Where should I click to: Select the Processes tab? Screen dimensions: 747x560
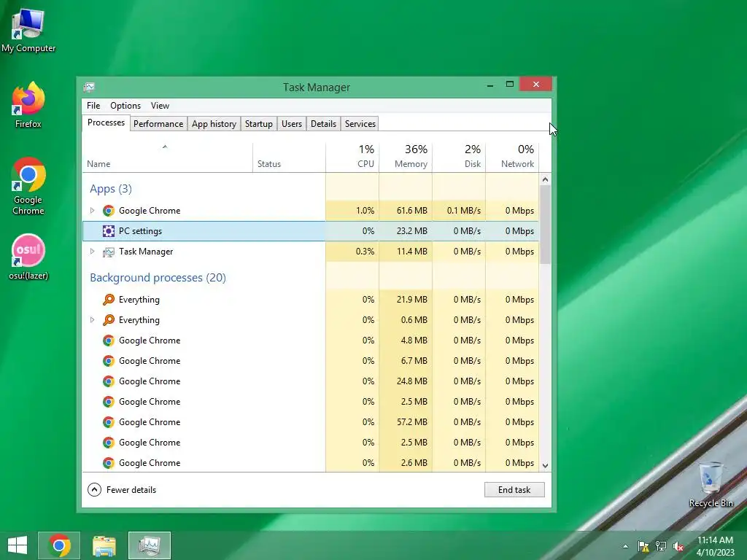coord(106,122)
